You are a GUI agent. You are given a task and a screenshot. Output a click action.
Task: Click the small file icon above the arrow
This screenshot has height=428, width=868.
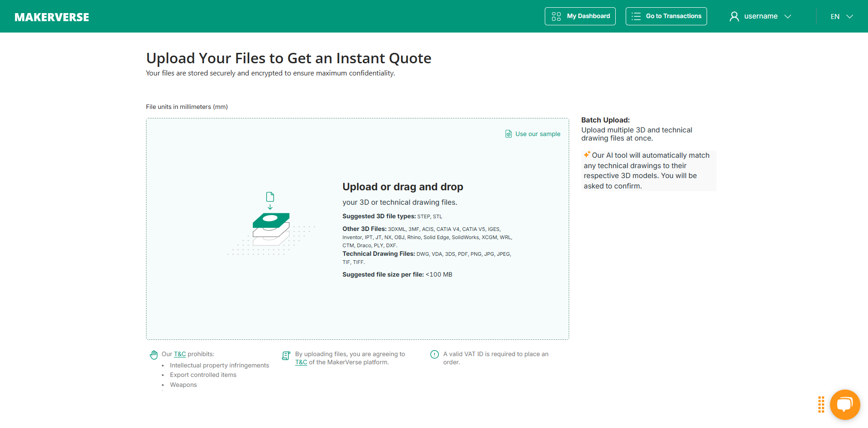click(270, 197)
